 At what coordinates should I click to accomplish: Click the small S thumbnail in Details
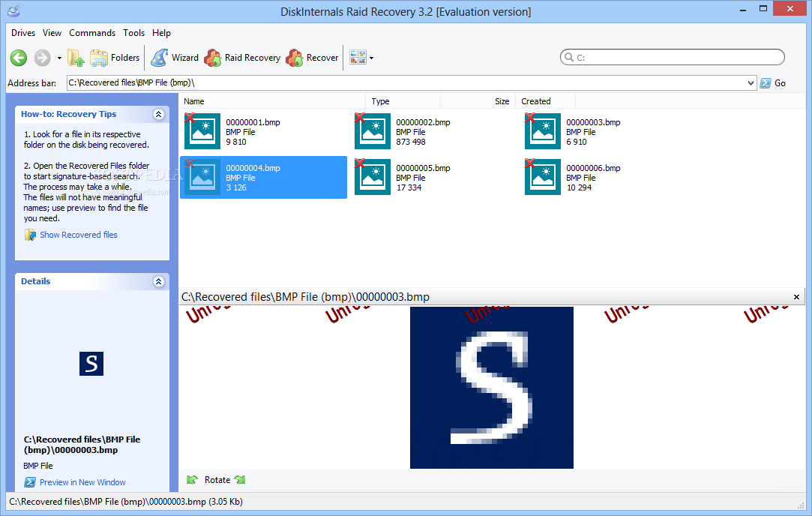coord(91,364)
